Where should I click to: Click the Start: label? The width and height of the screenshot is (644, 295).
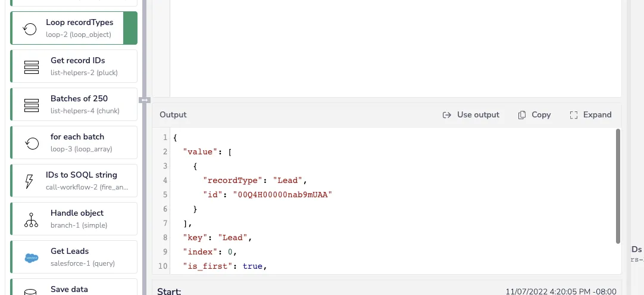[x=169, y=291]
